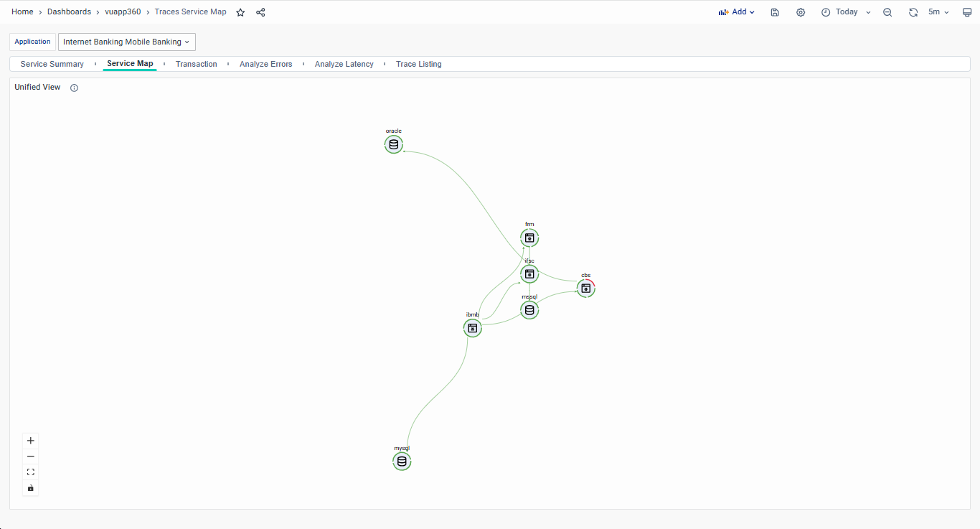Image resolution: width=980 pixels, height=529 pixels.
Task: Click the ibmb service node
Action: click(472, 328)
